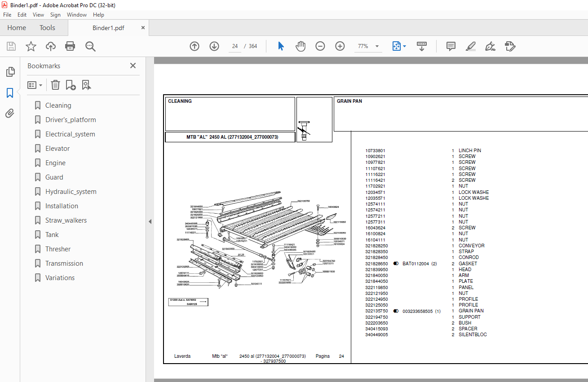Open the Installation bookmark
This screenshot has width=588, height=382.
(62, 206)
